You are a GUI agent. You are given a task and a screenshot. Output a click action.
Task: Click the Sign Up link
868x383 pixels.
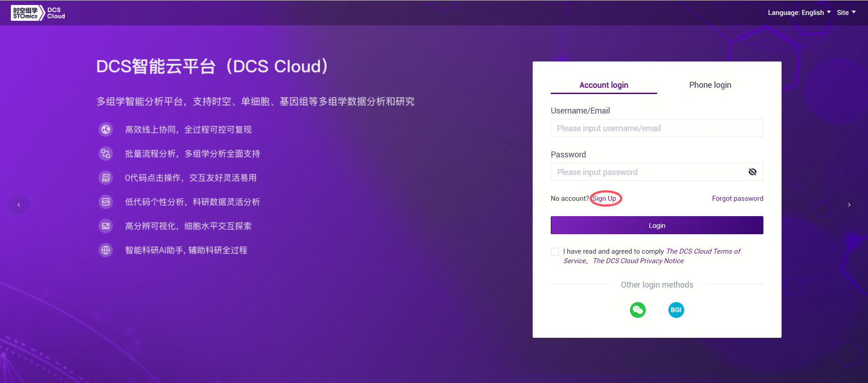pos(605,199)
